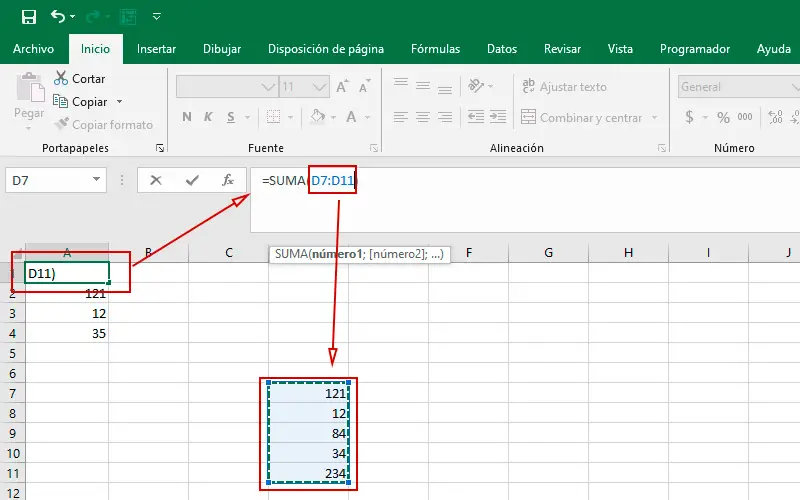Viewport: 800px width, 500px height.
Task: Switch to the Datos tab
Action: coord(502,49)
